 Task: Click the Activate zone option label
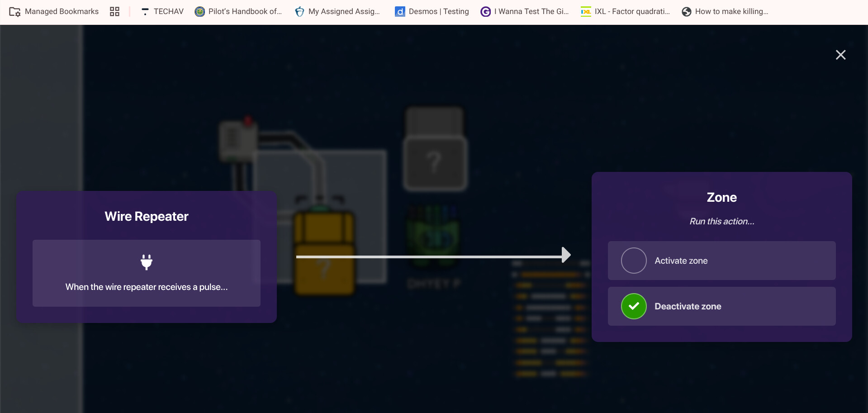[681, 261]
